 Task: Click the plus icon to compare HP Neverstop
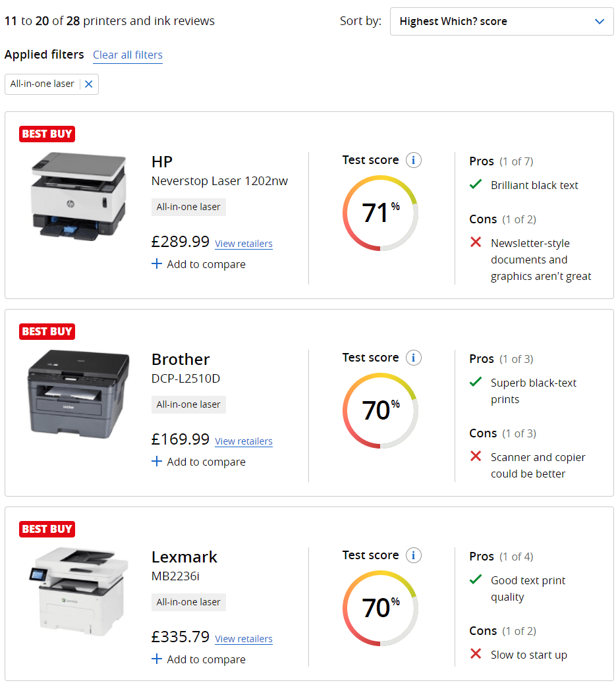(157, 264)
